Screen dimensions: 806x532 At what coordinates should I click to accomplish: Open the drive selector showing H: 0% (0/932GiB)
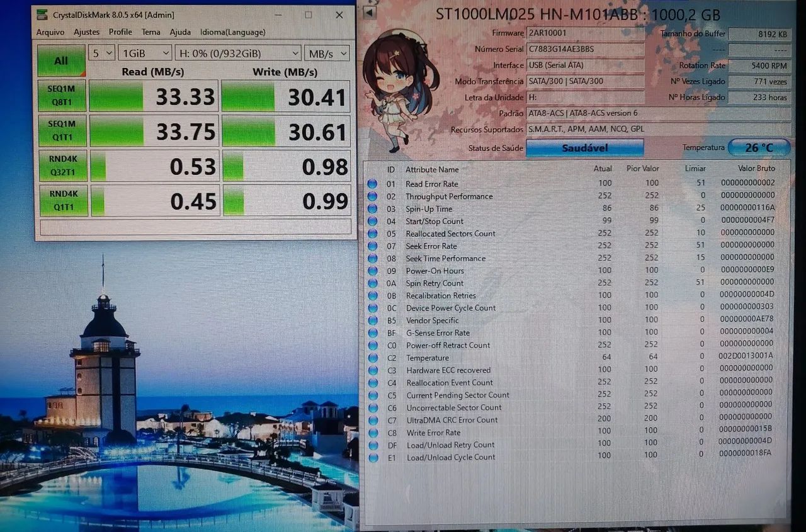pos(238,54)
